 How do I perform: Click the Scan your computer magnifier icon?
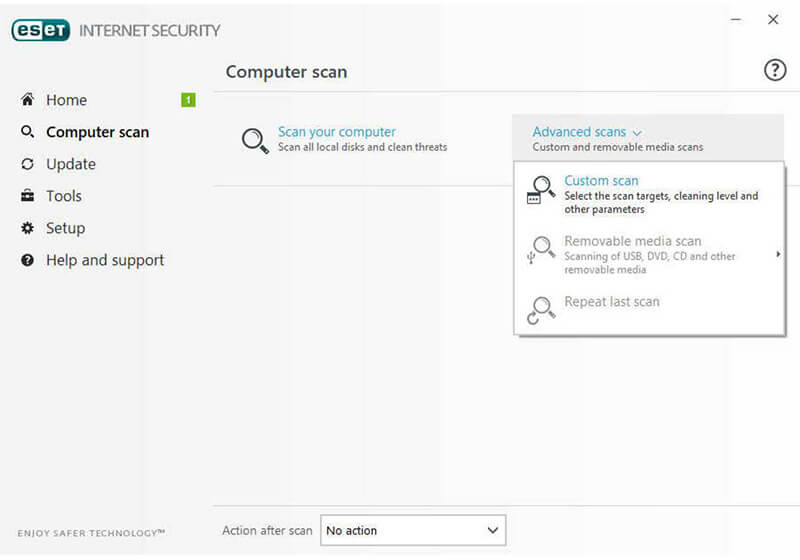tap(255, 140)
